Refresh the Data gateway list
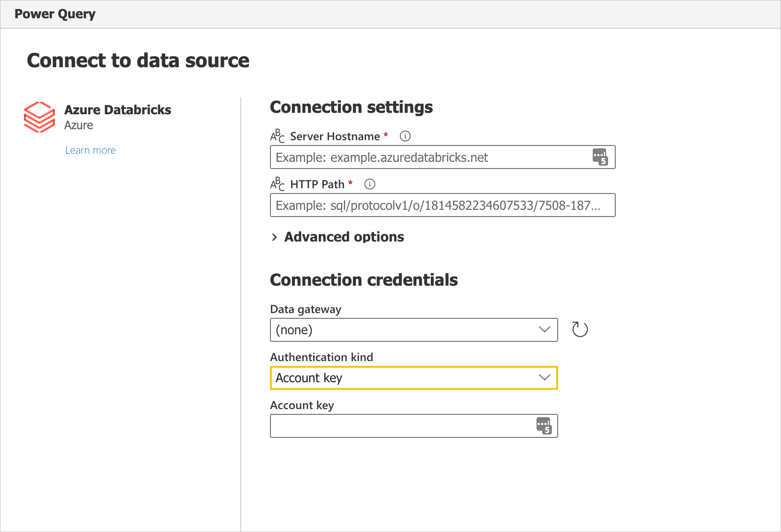Viewport: 781px width, 532px height. pyautogui.click(x=579, y=329)
